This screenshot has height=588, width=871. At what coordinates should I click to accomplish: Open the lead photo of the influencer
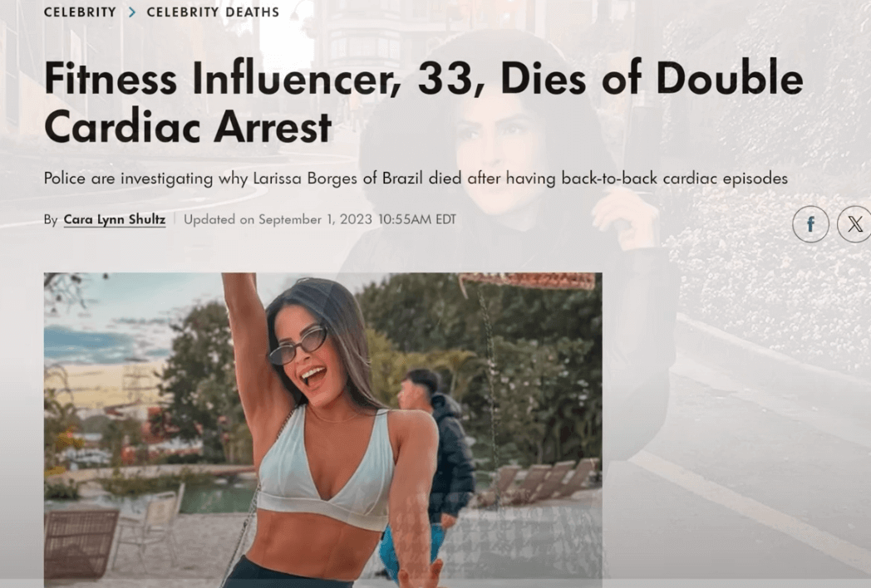coord(322,428)
